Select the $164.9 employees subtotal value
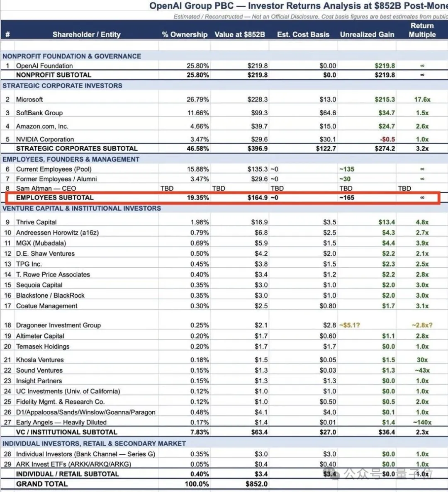 (x=258, y=198)
